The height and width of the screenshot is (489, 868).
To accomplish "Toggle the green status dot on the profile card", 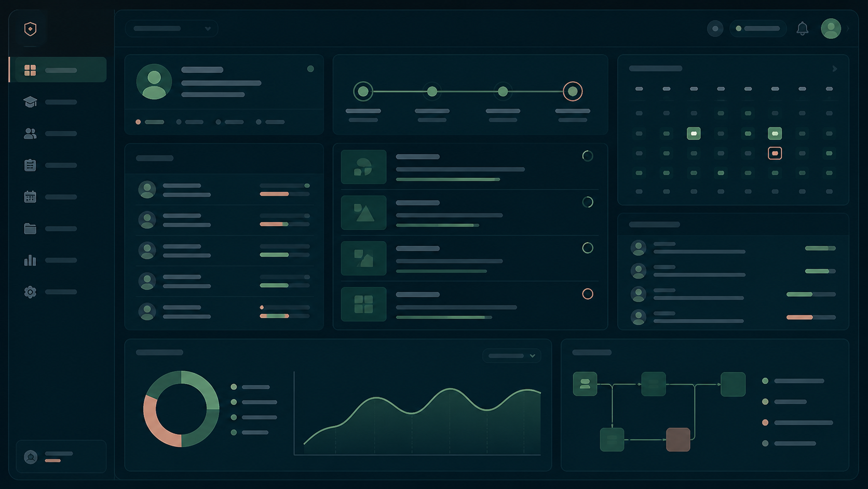I will [x=310, y=69].
